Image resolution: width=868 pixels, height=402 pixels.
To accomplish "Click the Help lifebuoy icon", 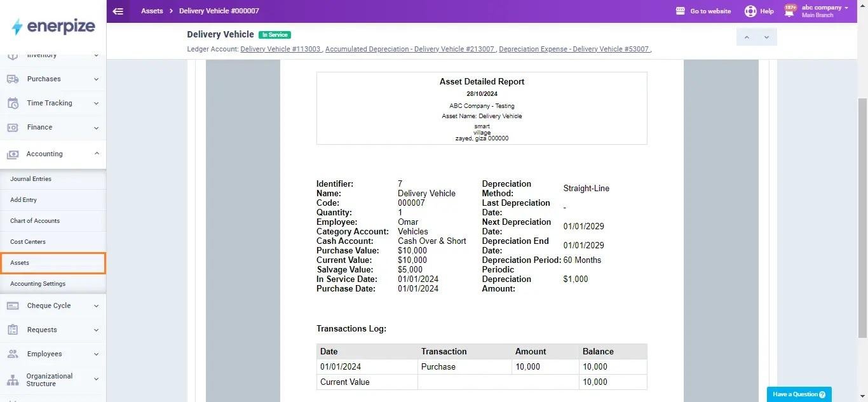I will coord(750,11).
